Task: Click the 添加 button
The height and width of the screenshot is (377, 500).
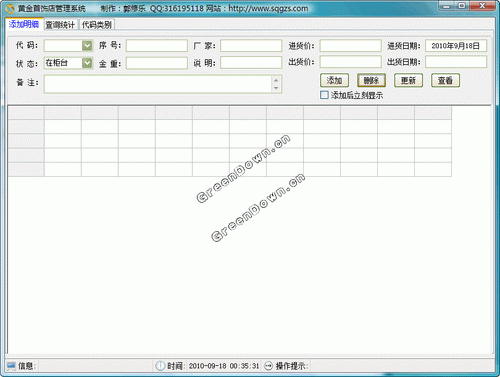Action: click(334, 80)
